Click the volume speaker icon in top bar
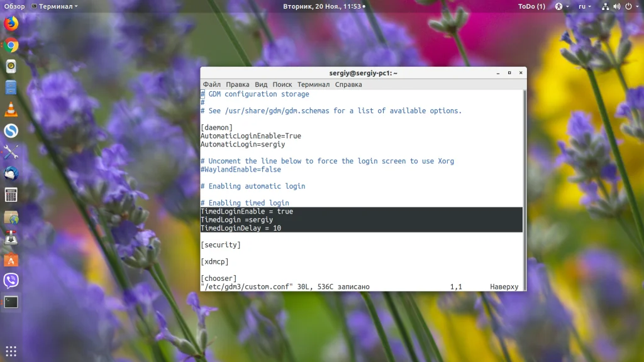Image resolution: width=644 pixels, height=362 pixels. (x=617, y=6)
